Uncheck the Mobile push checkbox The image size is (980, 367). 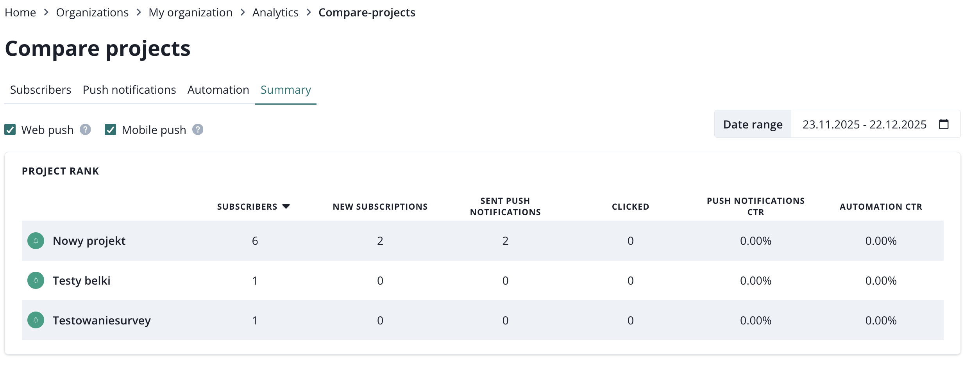(x=111, y=130)
